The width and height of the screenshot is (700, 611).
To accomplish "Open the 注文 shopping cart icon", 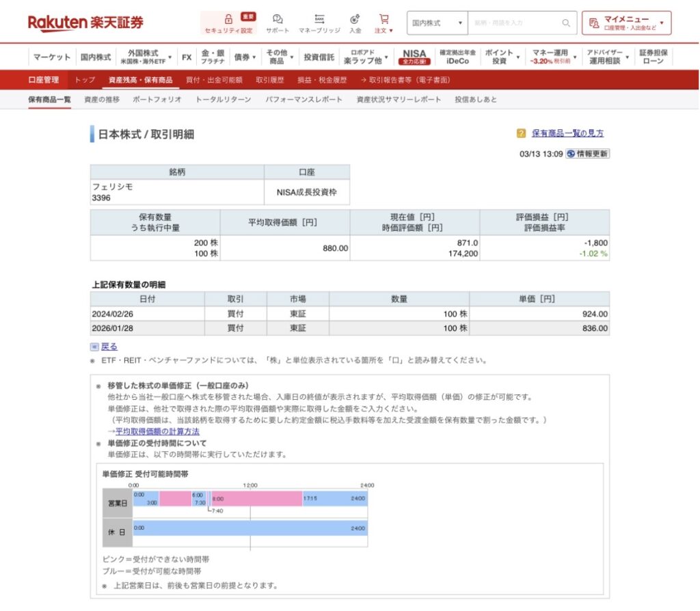I will (383, 19).
